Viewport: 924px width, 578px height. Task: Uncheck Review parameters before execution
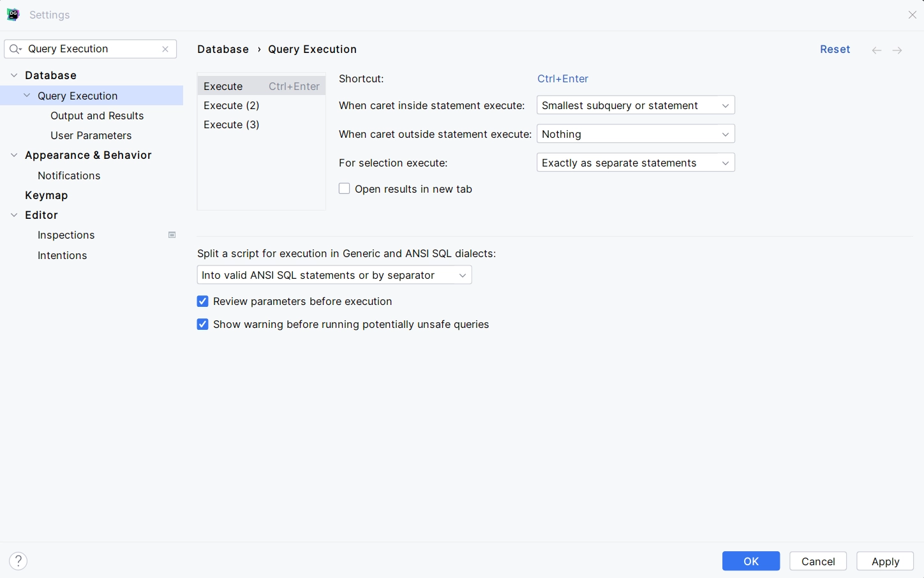tap(203, 301)
